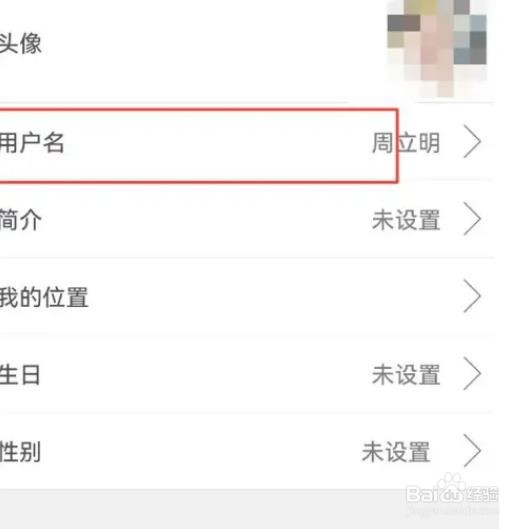Image resolution: width=530 pixels, height=529 pixels.
Task: Select the 用户名 label
Action: point(32,143)
